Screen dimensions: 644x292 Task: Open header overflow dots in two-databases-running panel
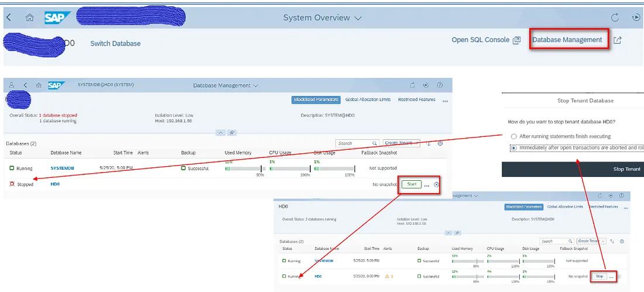pos(626,208)
